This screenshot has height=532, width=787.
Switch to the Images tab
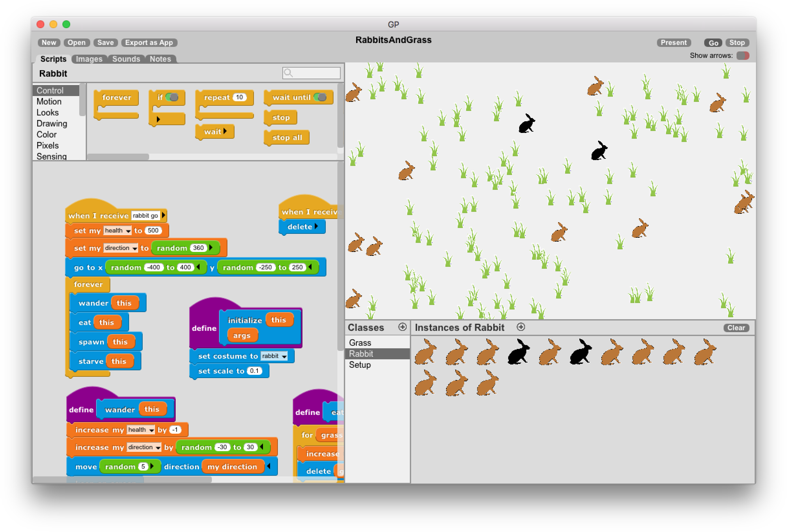click(89, 59)
